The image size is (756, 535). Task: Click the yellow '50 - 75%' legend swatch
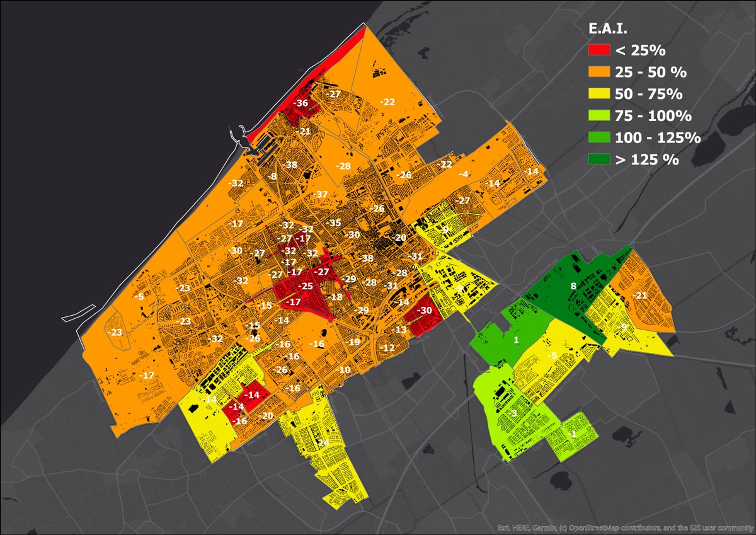point(598,94)
